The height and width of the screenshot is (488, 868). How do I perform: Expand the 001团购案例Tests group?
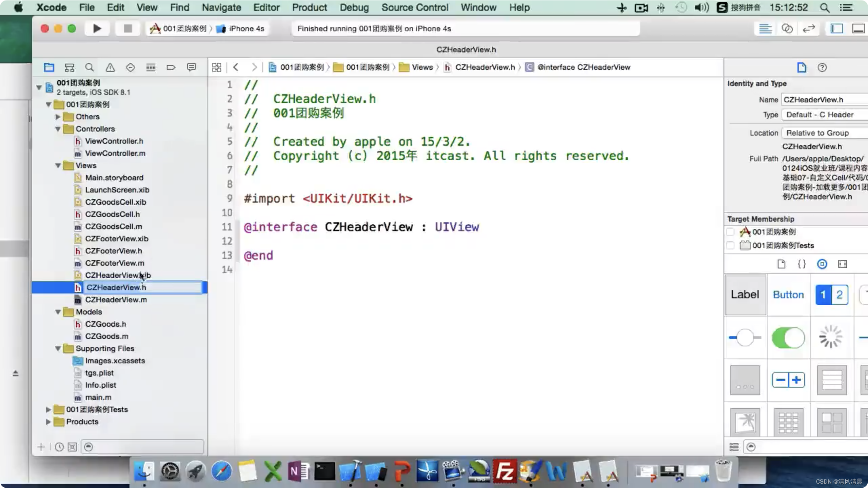tap(48, 409)
